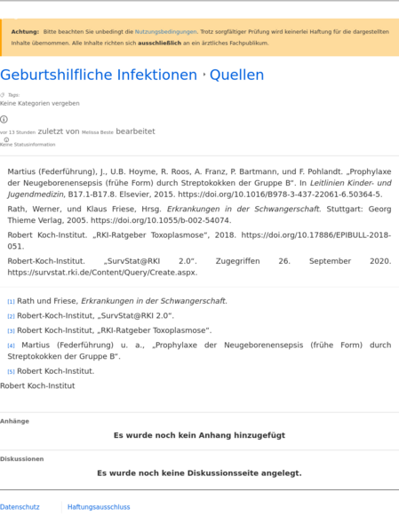Click 'Keine Statusinformation' text
Viewport: 399px width, 532px height.
click(28, 145)
